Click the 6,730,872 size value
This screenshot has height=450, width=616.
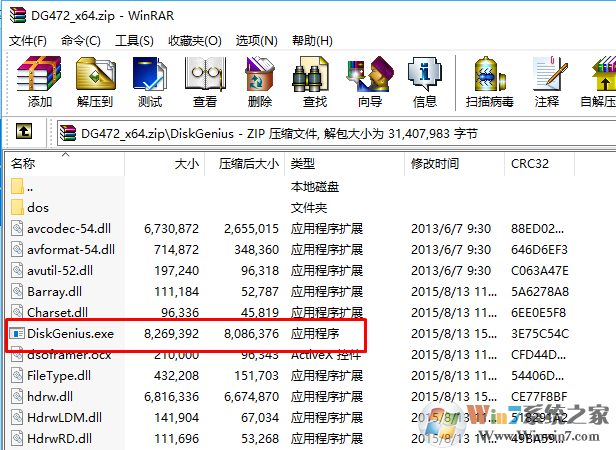point(171,228)
